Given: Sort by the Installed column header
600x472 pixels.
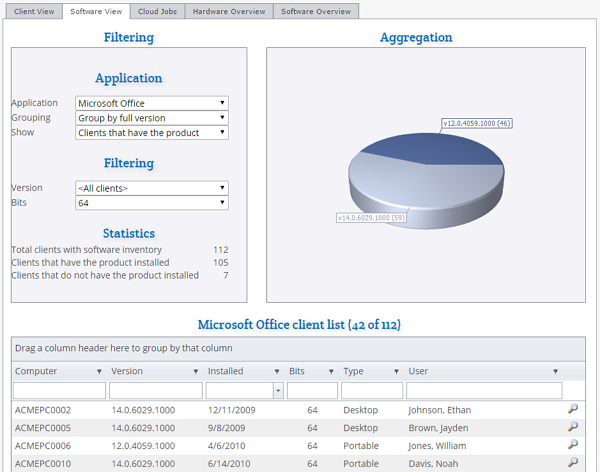Looking at the screenshot, I should (225, 371).
